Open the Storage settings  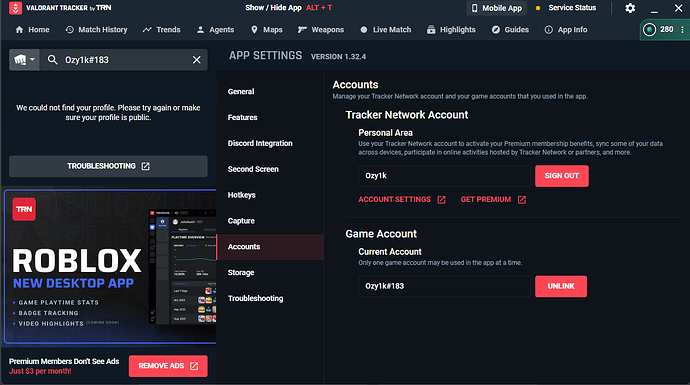(x=270, y=272)
